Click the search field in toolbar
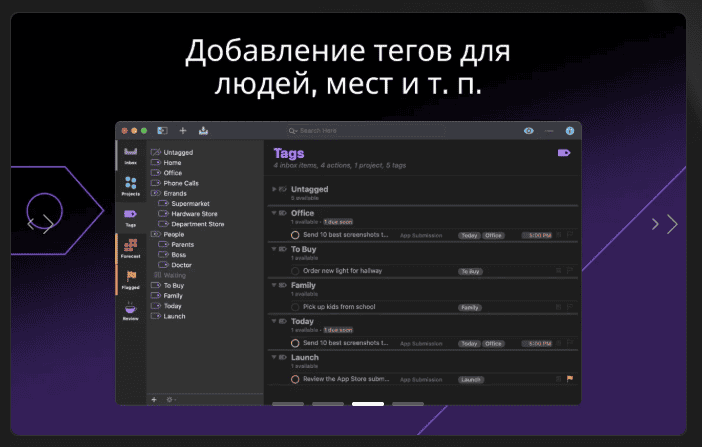This screenshot has width=702, height=447. 366,131
